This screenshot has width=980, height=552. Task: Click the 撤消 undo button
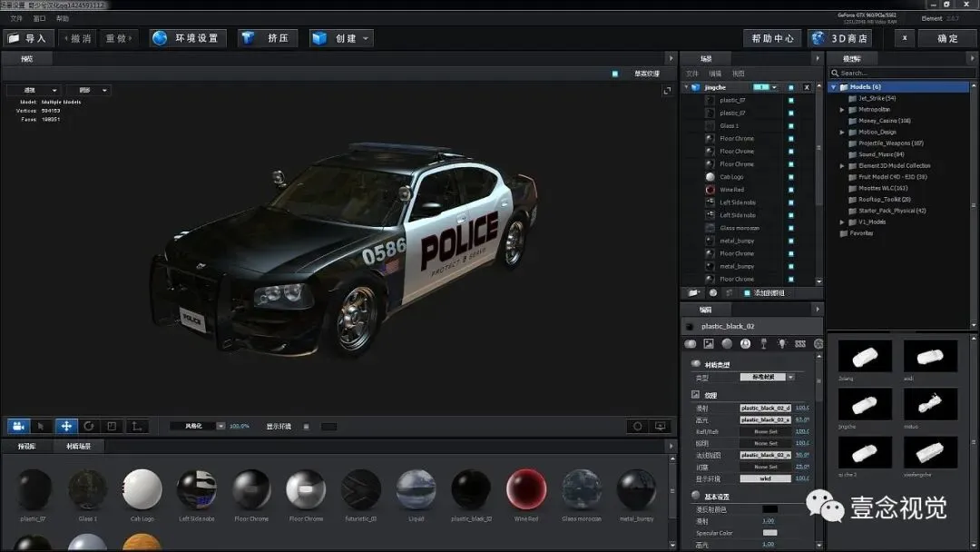click(80, 38)
